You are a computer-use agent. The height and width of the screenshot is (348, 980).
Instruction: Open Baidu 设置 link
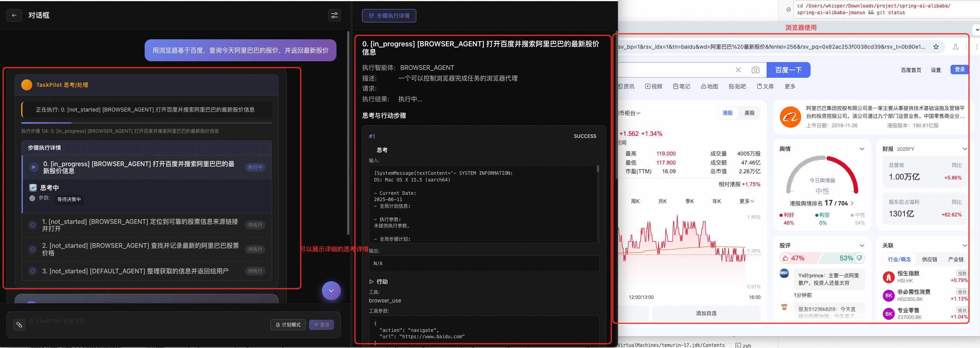[x=936, y=70]
